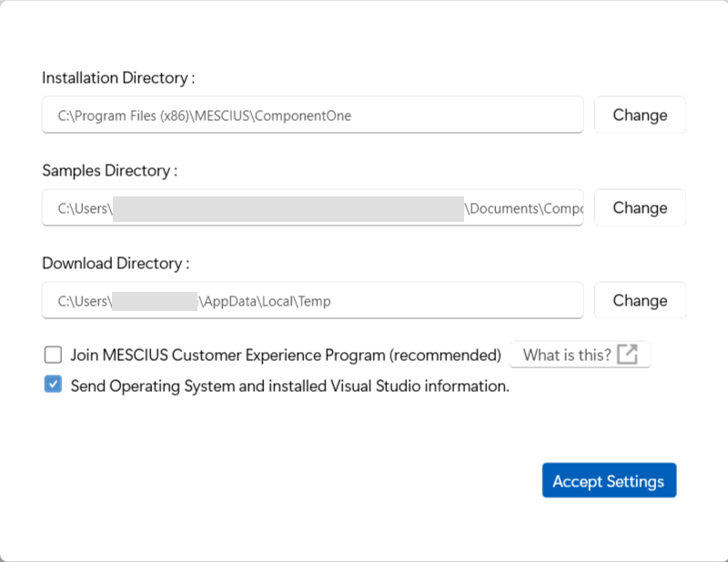The width and height of the screenshot is (728, 562).
Task: Click the Installation Directory path field
Action: tap(312, 115)
